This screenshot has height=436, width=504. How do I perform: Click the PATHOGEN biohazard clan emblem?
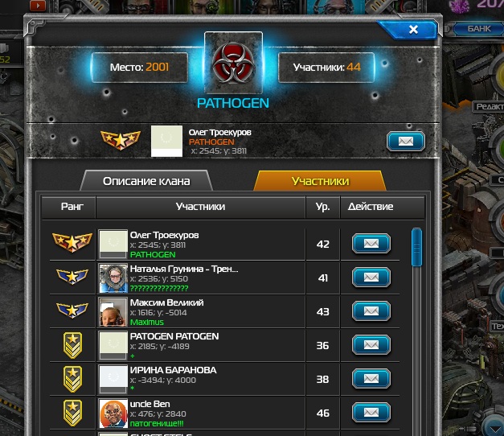[234, 63]
